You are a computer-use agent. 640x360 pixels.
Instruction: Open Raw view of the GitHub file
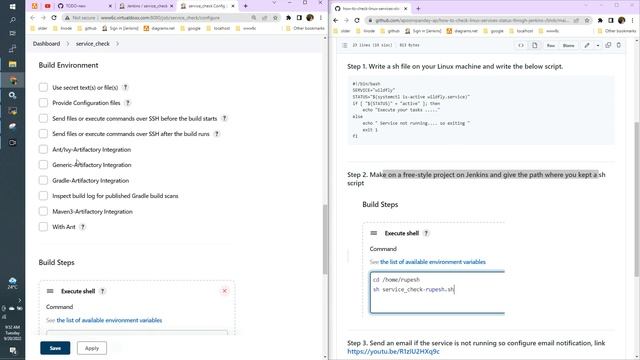[551, 45]
